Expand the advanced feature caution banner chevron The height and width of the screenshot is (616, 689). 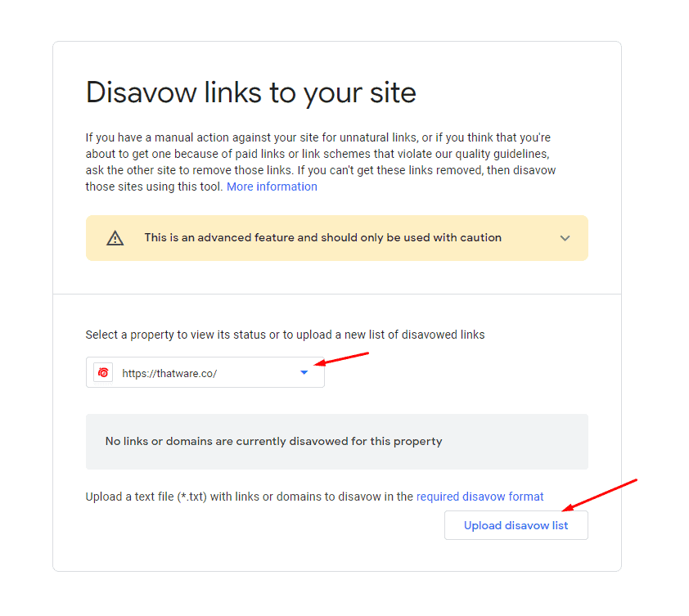pyautogui.click(x=565, y=238)
